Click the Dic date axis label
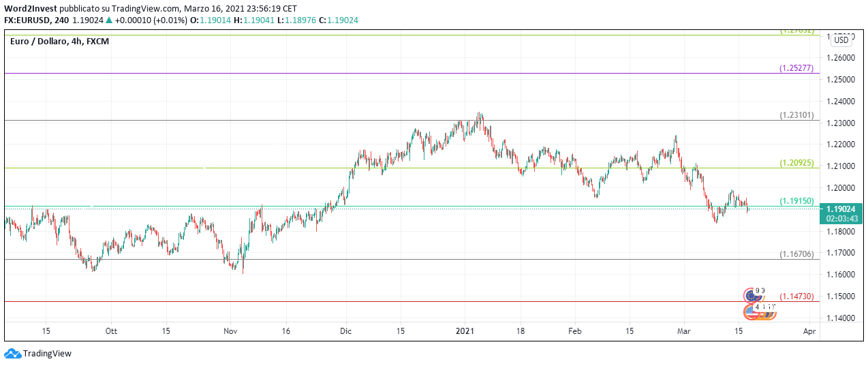Viewport: 868px width, 366px height. [345, 331]
